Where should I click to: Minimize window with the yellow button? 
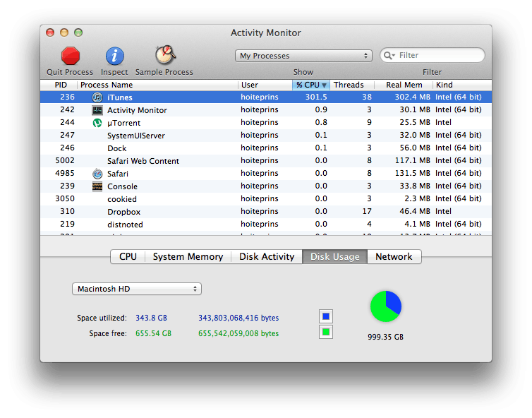click(64, 32)
